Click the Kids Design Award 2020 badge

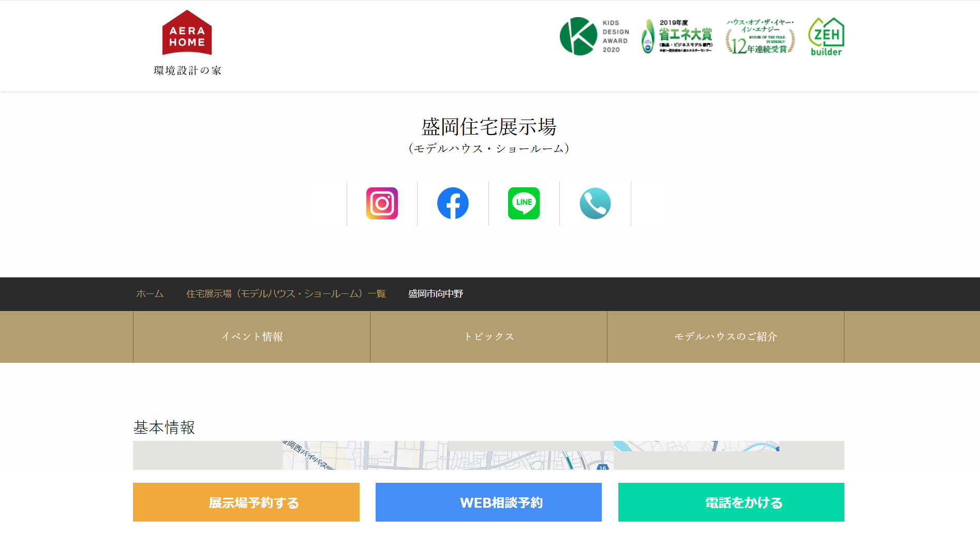[x=594, y=36]
